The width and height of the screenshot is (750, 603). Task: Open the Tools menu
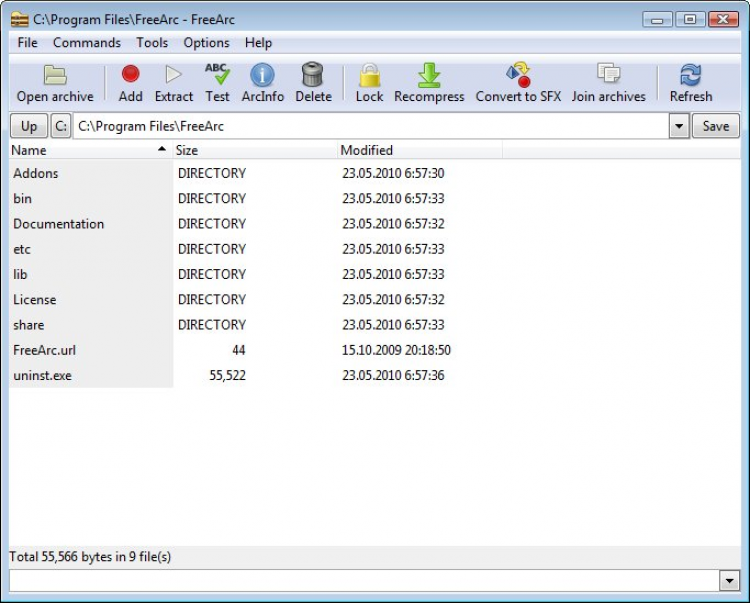[x=152, y=43]
